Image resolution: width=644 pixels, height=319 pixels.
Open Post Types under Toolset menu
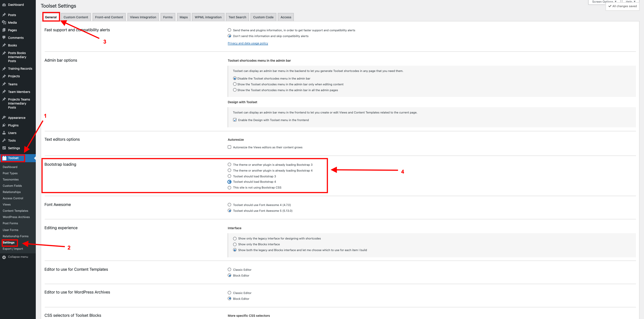pos(10,173)
